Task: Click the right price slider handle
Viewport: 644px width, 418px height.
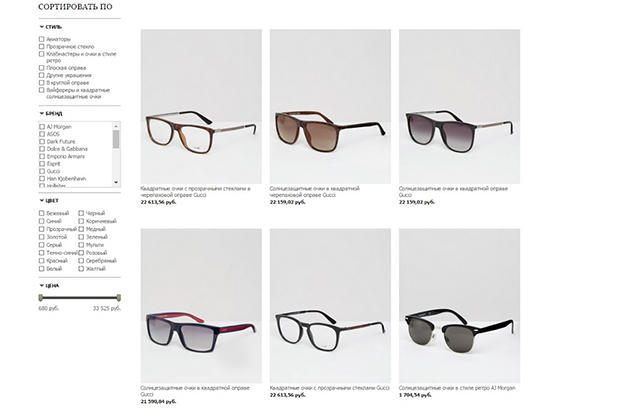Action: click(118, 298)
